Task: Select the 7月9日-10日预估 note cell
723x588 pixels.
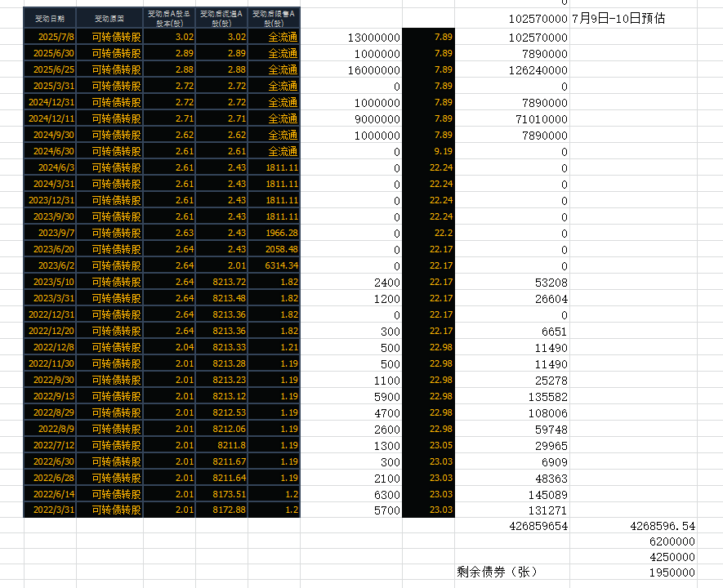Action: (x=633, y=19)
